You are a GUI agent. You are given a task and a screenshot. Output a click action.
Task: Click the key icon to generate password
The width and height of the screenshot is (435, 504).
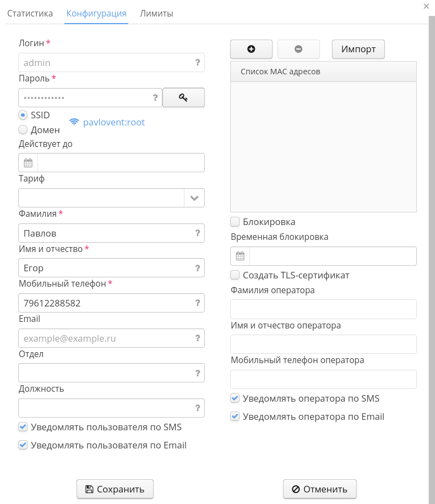point(183,97)
